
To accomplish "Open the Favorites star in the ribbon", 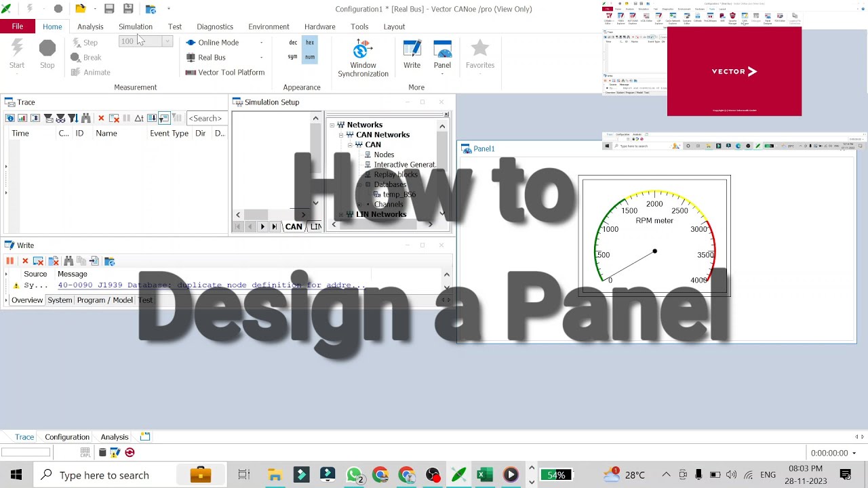I will (480, 54).
